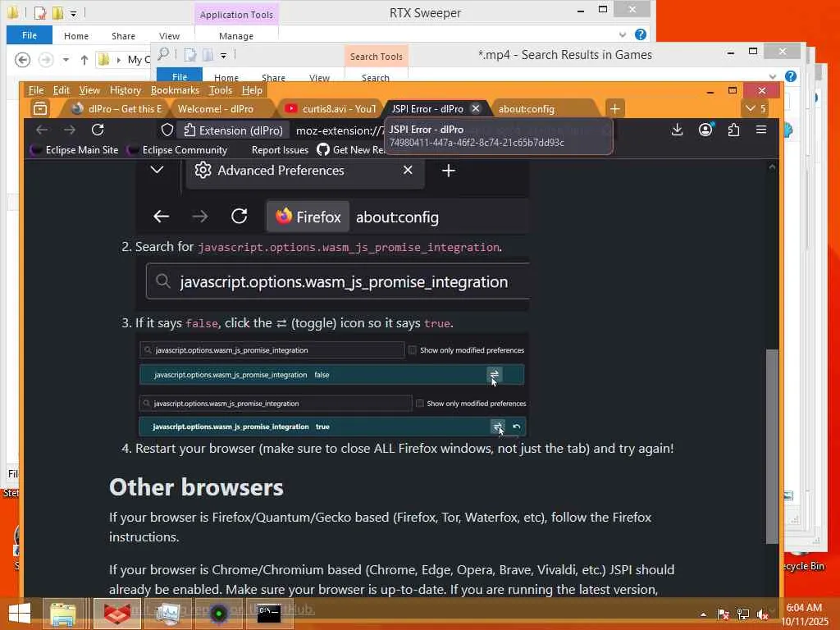Click the Firefox page vertical scrollbar thumb
The width and height of the screenshot is (840, 630).
772,446
